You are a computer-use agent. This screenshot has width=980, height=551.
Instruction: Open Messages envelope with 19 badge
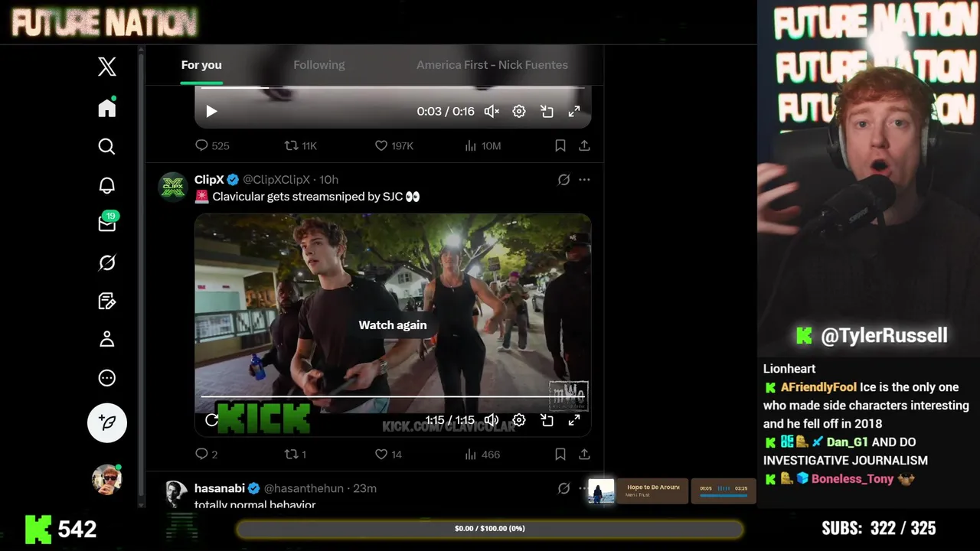[x=107, y=223]
